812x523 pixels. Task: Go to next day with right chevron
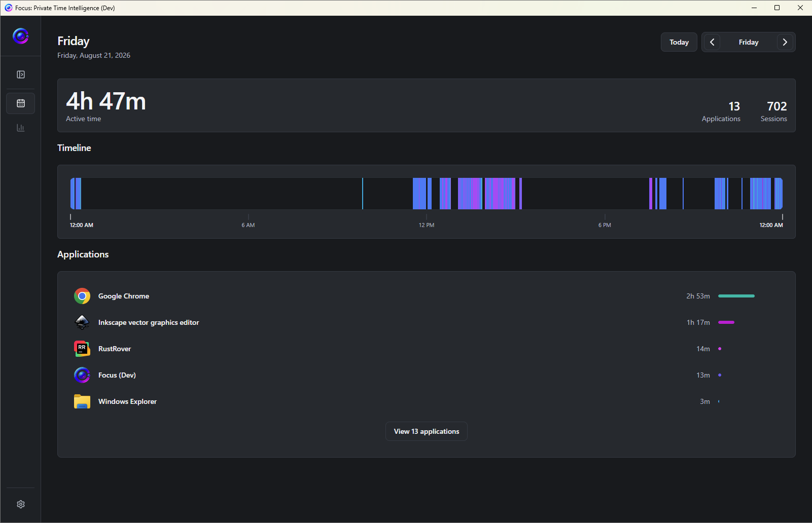pyautogui.click(x=785, y=42)
